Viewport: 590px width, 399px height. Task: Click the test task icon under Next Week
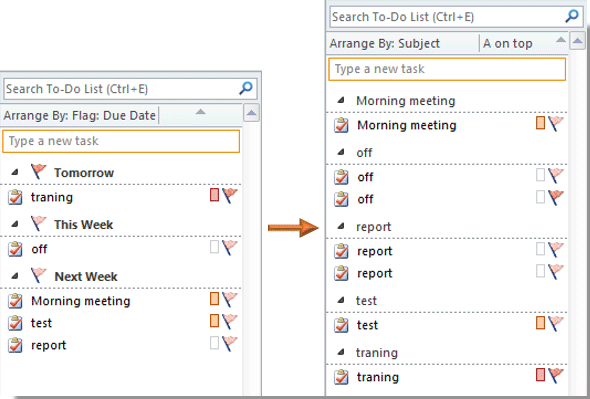pos(15,323)
